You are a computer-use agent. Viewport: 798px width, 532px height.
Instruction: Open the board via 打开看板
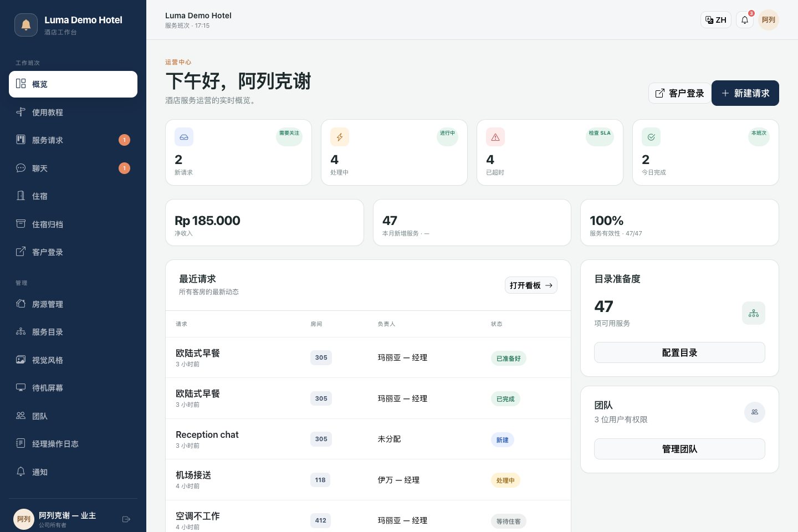pyautogui.click(x=531, y=285)
